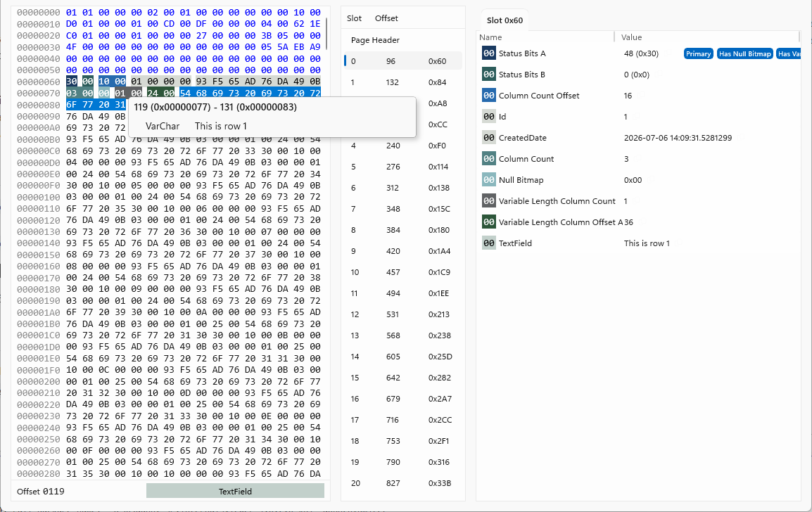Select slot 20 at offset 0x33B
812x512 pixels.
(x=403, y=483)
